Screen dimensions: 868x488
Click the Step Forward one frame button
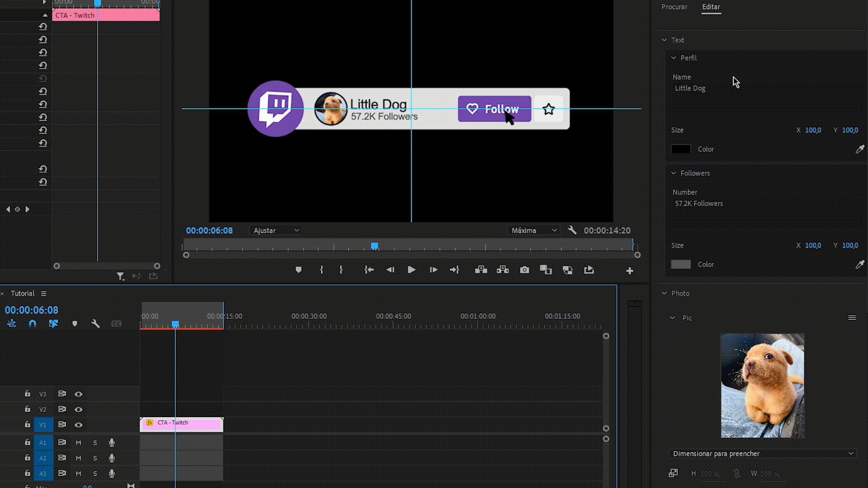pyautogui.click(x=433, y=270)
